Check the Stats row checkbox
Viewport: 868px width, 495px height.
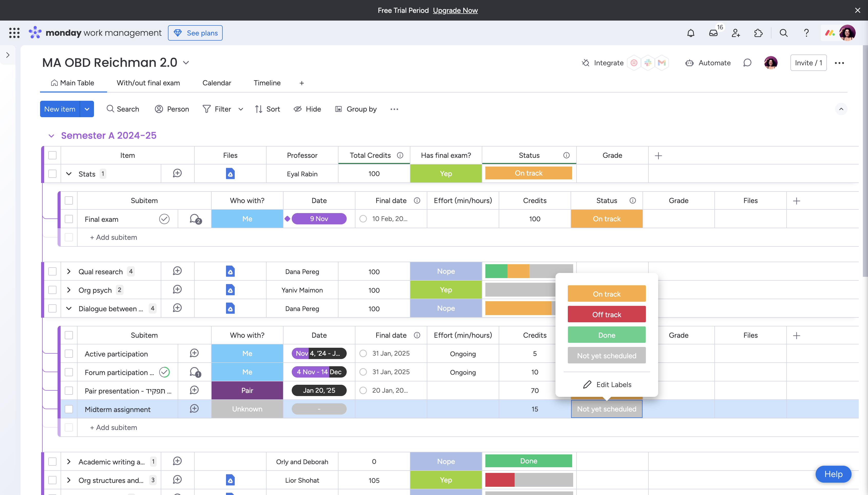coord(52,174)
